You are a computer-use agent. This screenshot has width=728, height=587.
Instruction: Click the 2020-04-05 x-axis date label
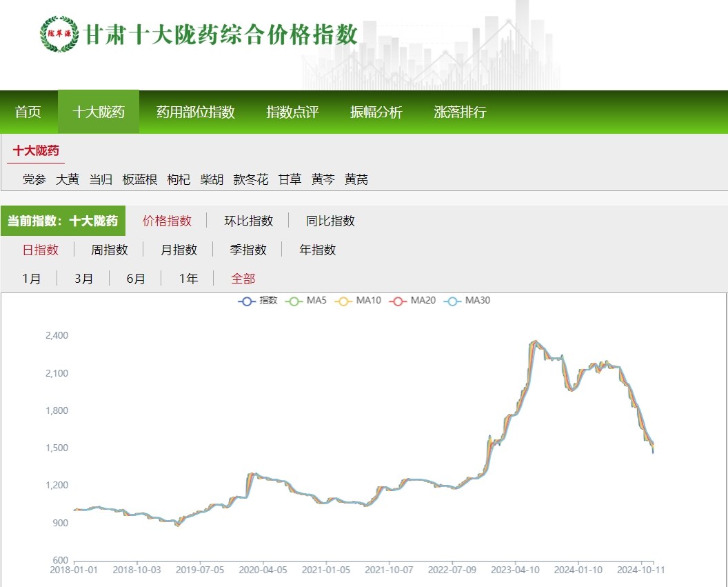263,570
